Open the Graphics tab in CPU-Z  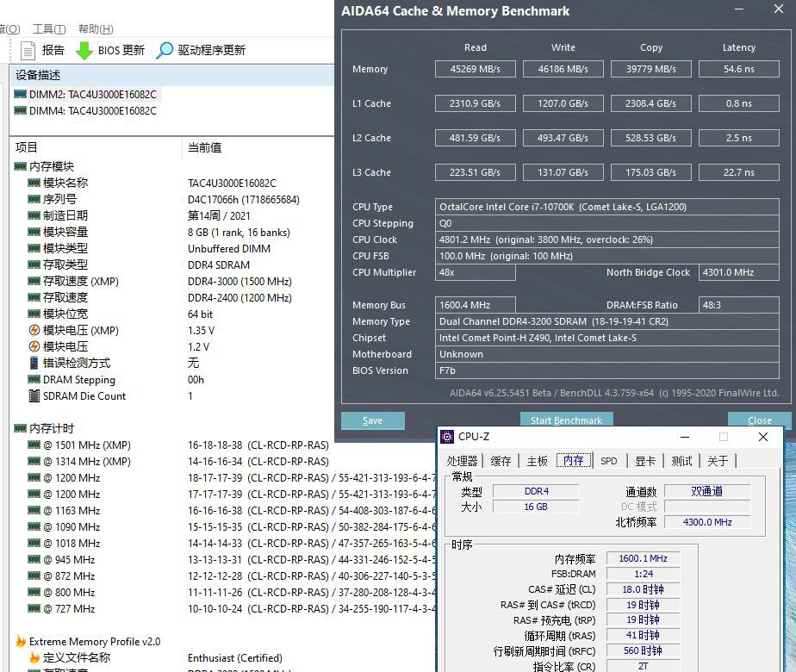(x=645, y=461)
